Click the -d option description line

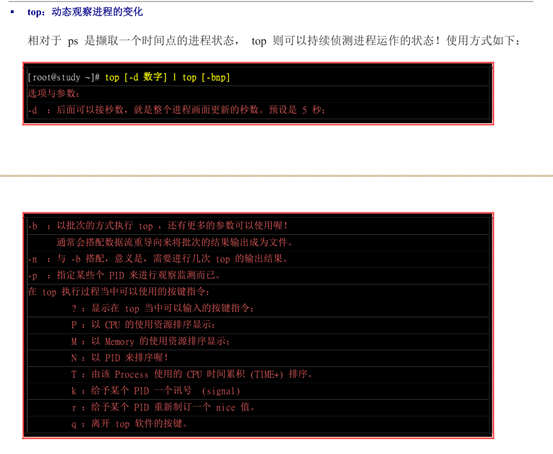point(177,110)
